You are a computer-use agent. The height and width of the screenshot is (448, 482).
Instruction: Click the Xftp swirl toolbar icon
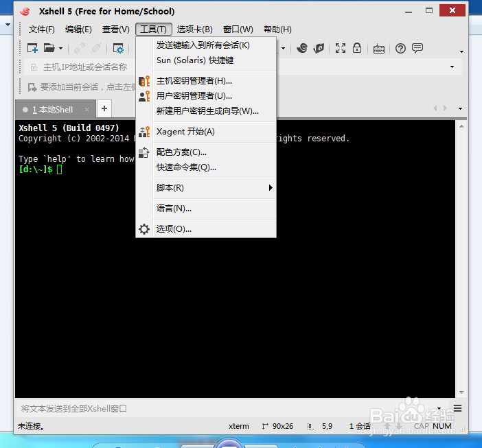click(x=302, y=48)
